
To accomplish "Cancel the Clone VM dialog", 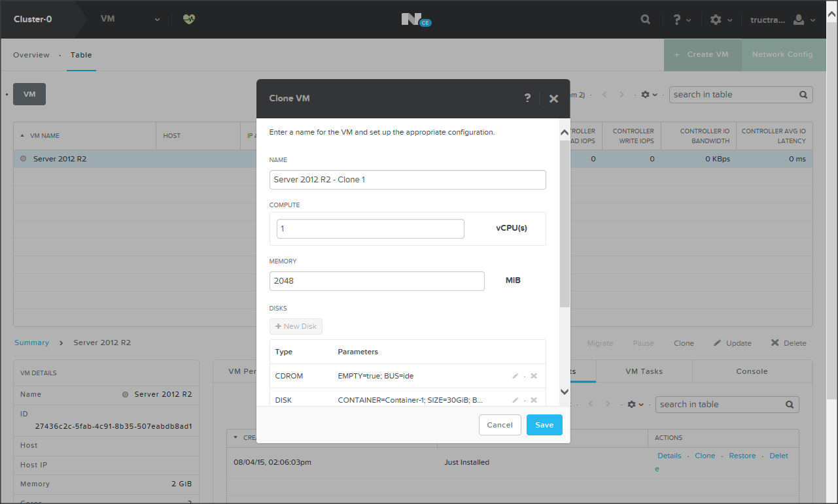I will 500,425.
